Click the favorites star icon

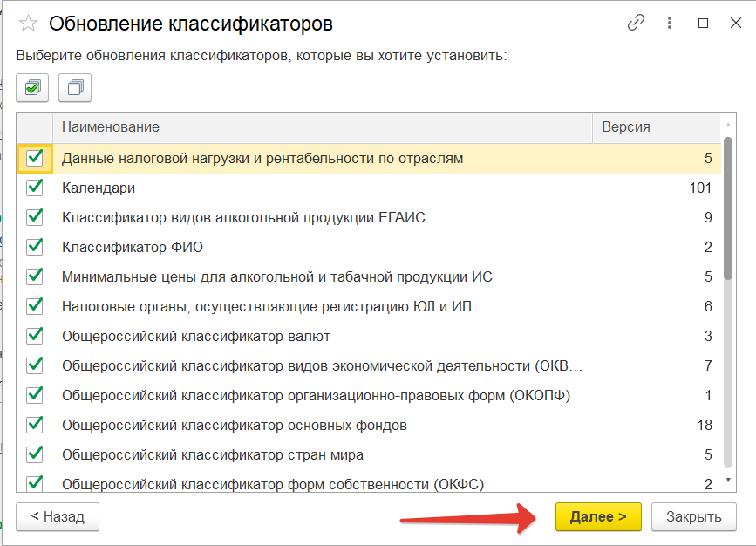tap(29, 24)
